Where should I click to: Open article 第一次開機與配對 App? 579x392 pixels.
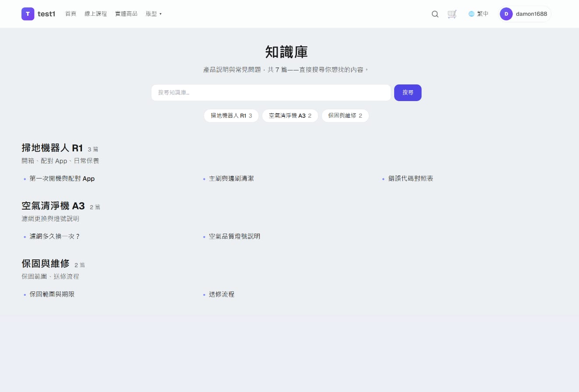pos(62,178)
